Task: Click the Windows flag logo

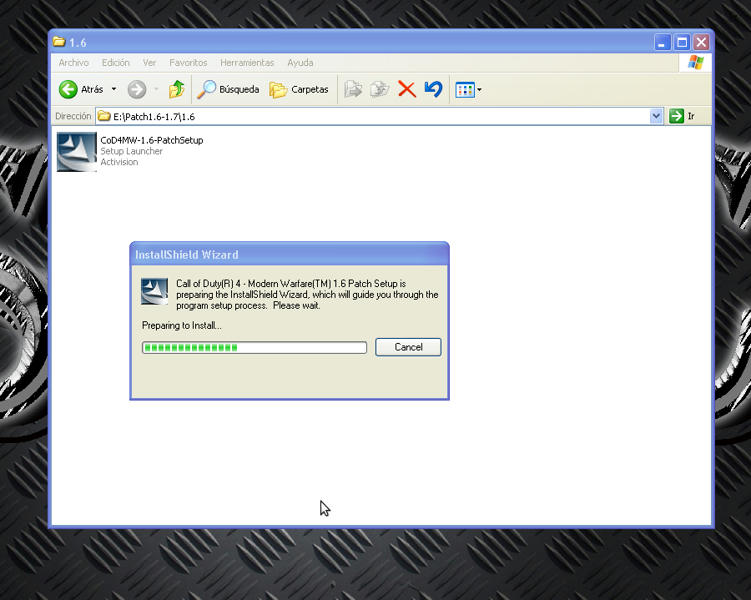Action: pyautogui.click(x=695, y=62)
